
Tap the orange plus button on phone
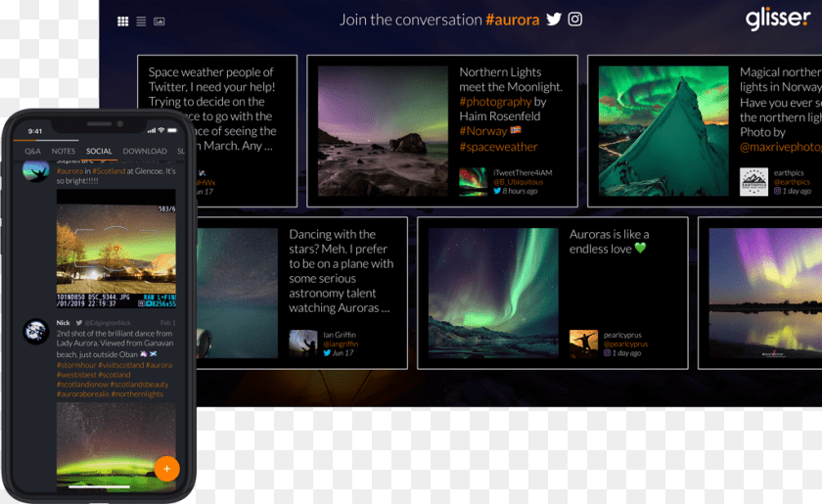point(166,469)
